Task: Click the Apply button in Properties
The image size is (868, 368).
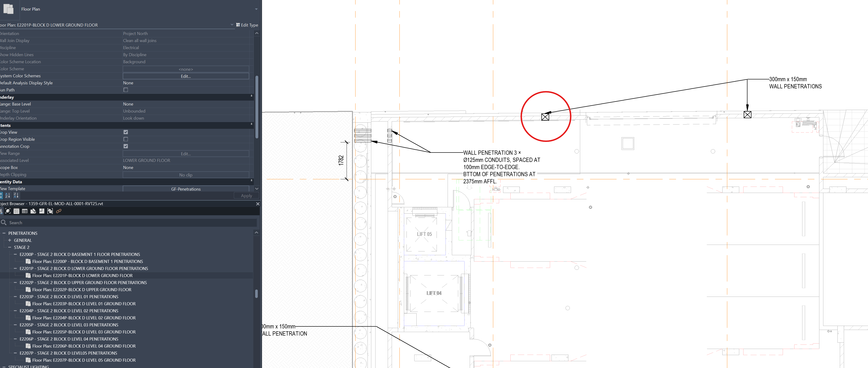Action: (x=246, y=196)
